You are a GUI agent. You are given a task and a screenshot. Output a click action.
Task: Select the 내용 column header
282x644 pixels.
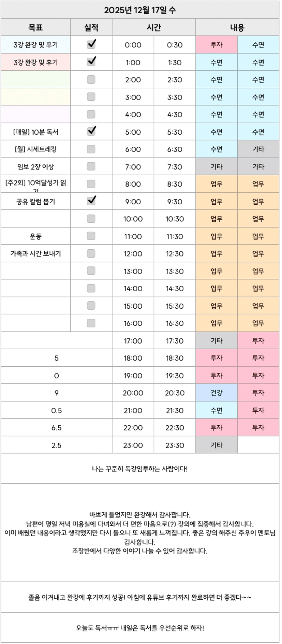(237, 28)
